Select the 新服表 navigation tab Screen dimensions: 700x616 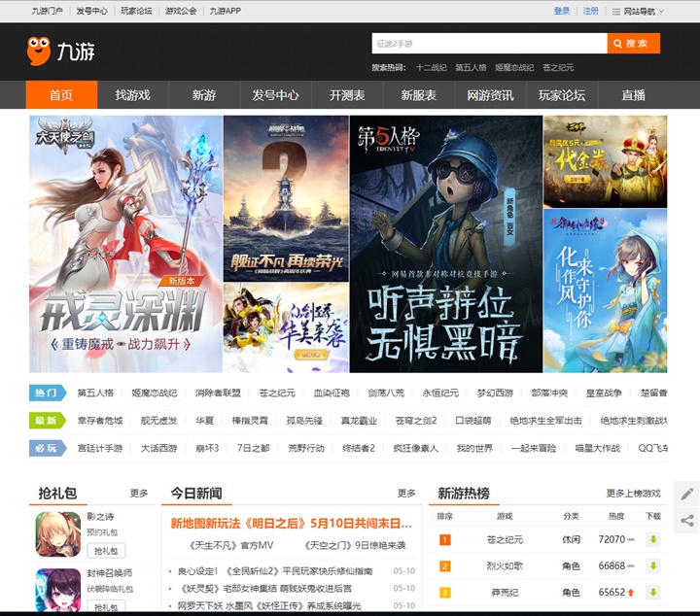point(419,94)
